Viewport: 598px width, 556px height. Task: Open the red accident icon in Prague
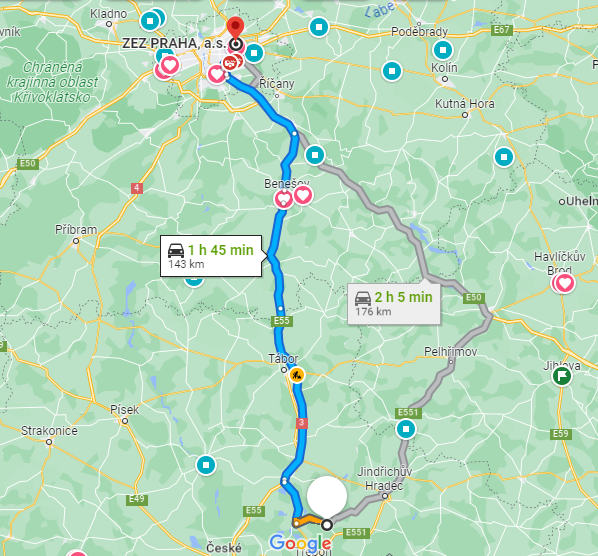(x=230, y=63)
